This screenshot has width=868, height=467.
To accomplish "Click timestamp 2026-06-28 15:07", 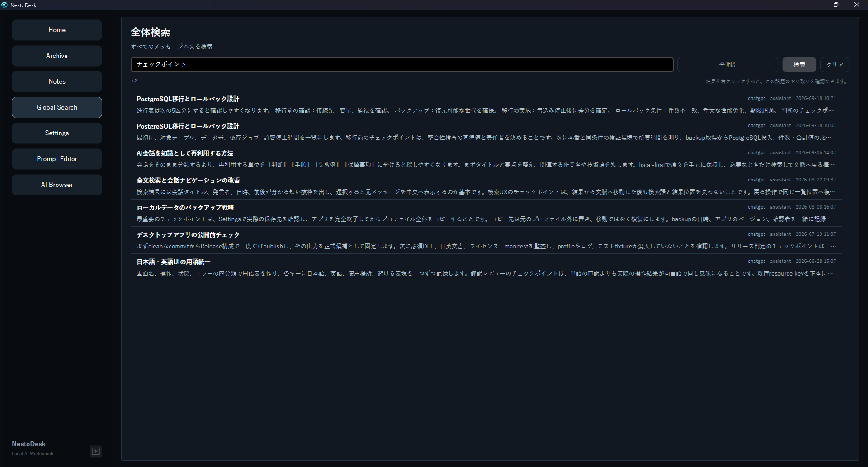I will (816, 261).
